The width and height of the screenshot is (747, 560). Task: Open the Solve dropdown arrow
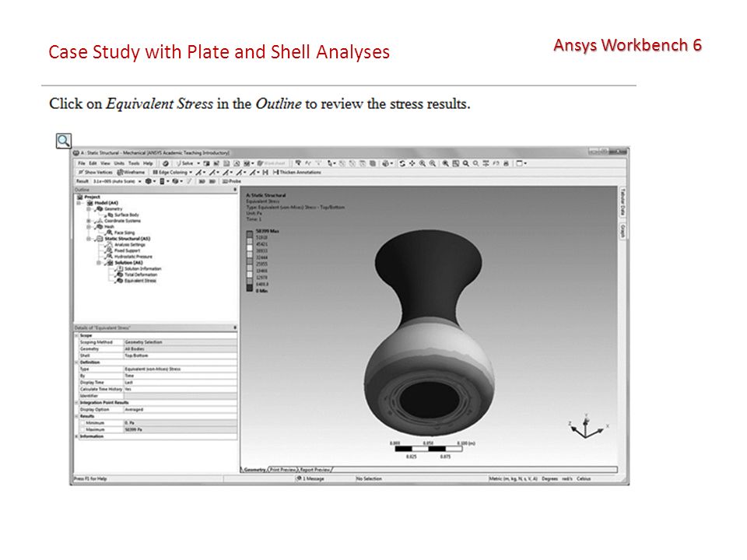click(198, 163)
